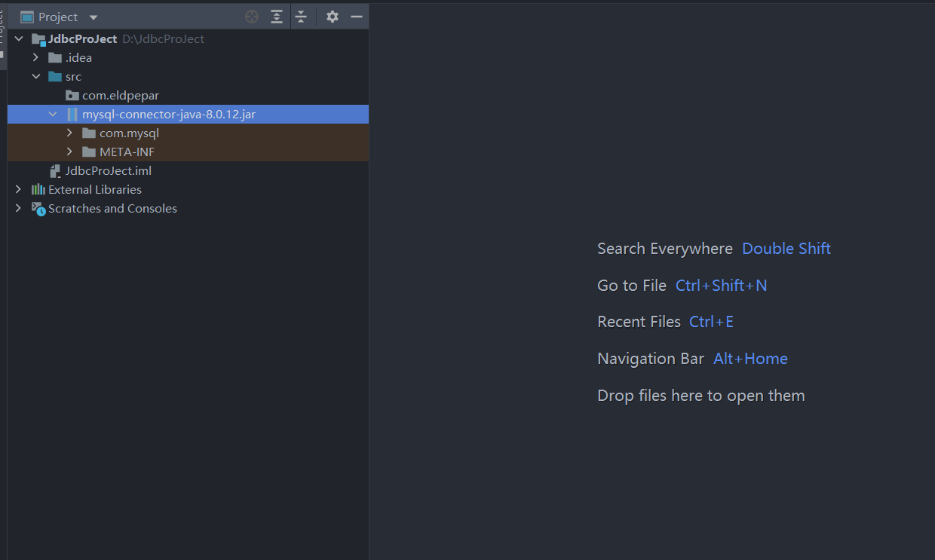Image resolution: width=935 pixels, height=560 pixels.
Task: Select External Libraries label
Action: tap(95, 189)
